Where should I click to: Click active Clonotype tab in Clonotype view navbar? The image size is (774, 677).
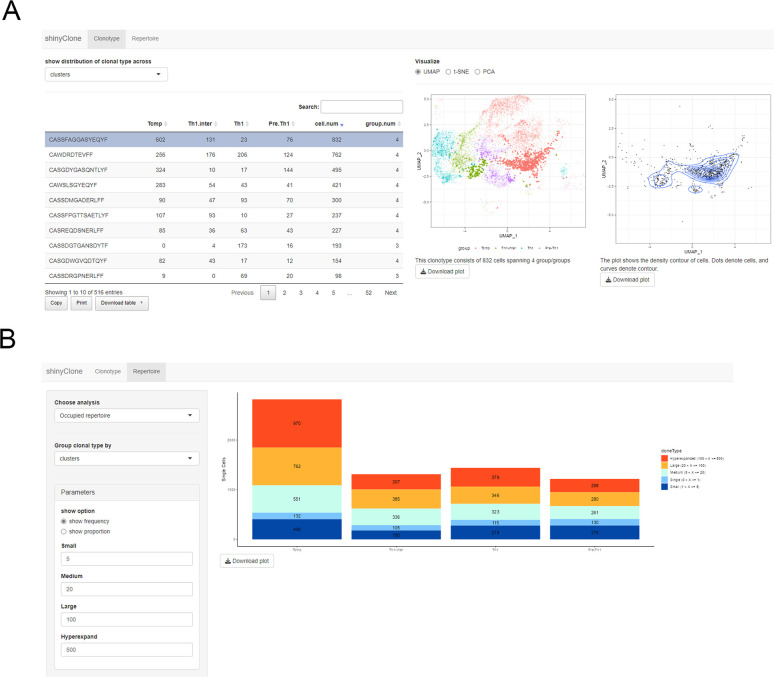point(107,39)
